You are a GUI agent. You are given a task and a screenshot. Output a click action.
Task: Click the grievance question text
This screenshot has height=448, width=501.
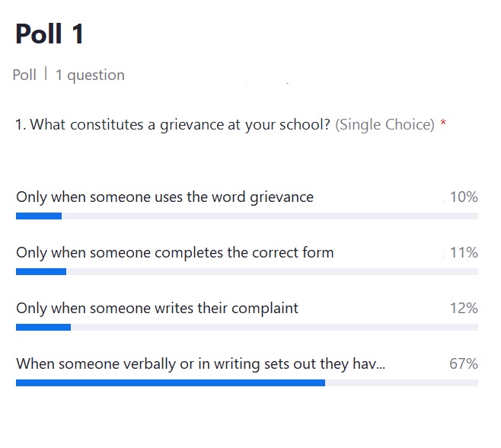(173, 124)
